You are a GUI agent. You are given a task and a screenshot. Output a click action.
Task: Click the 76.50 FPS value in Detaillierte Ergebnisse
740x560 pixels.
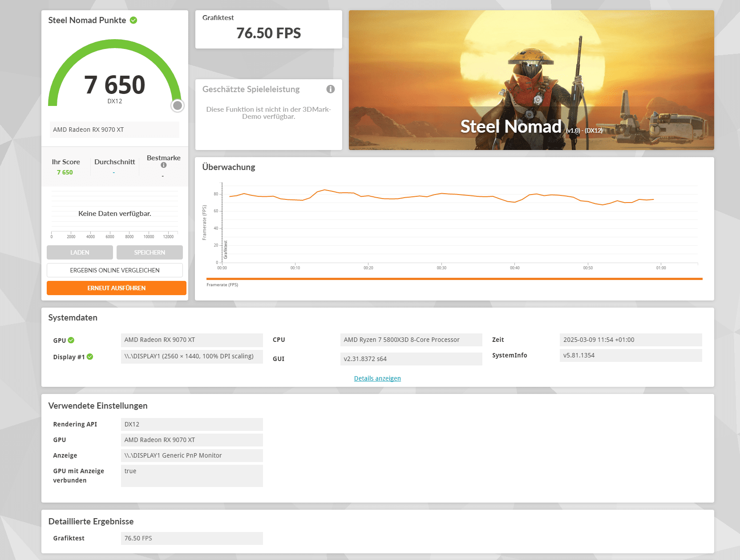tap(192, 538)
